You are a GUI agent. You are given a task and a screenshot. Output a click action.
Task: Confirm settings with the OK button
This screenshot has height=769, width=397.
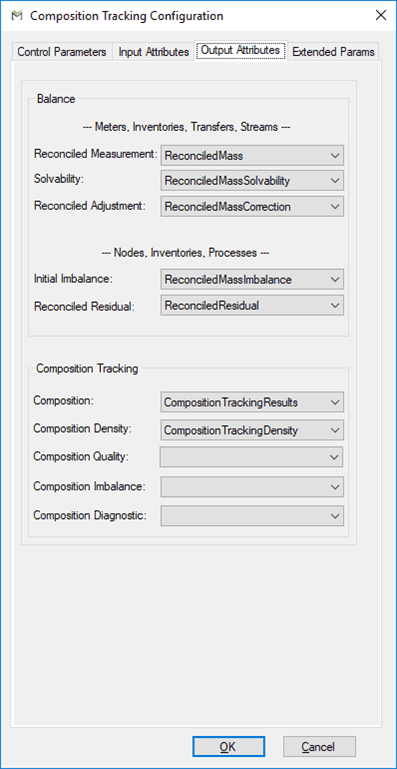[228, 746]
